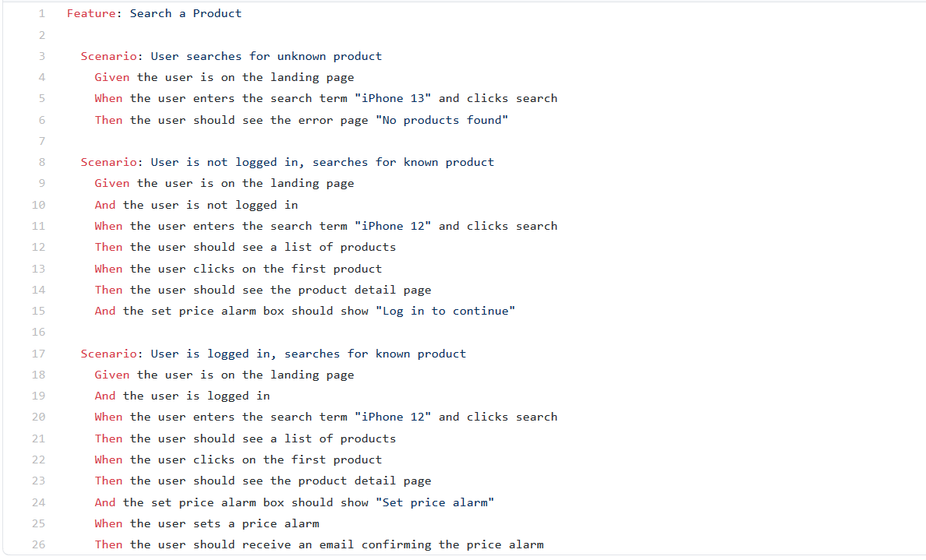Click the "Set price alarm" string on line 24
The height and width of the screenshot is (560, 926).
435,503
